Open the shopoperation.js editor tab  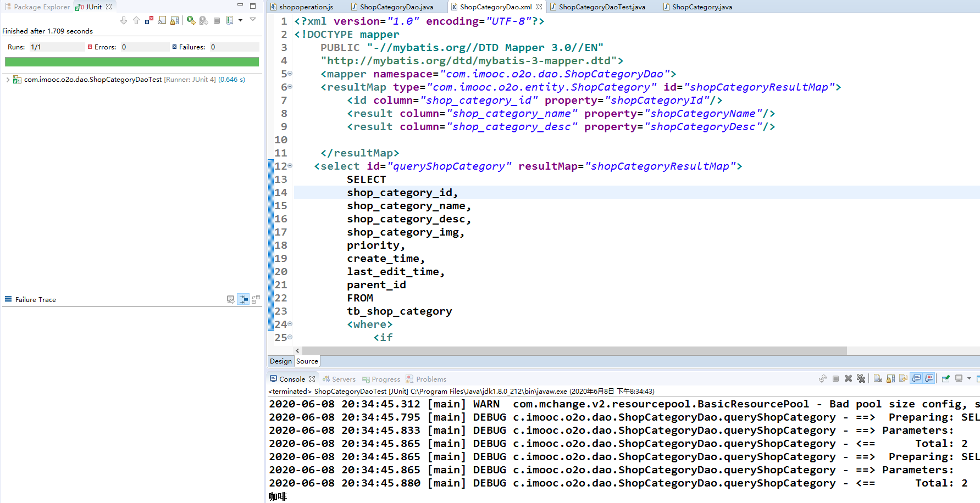pyautogui.click(x=302, y=7)
